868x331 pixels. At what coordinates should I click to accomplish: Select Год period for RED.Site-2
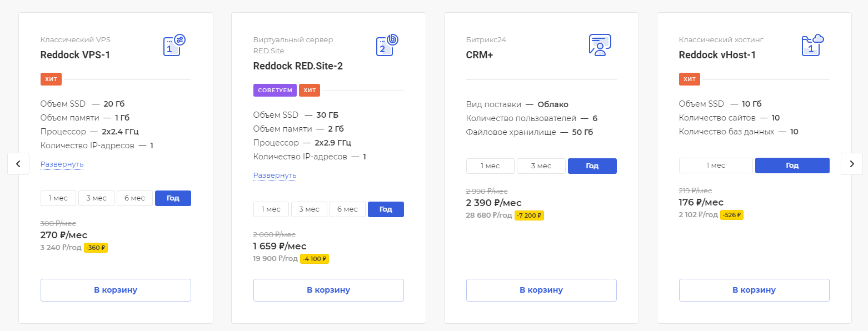(x=386, y=209)
